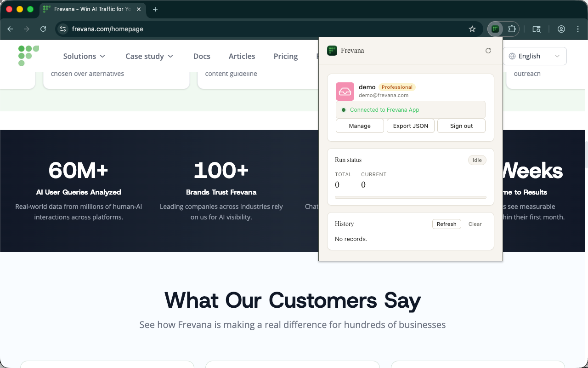This screenshot has height=368, width=588.
Task: Click the globe icon beside English
Action: click(512, 56)
